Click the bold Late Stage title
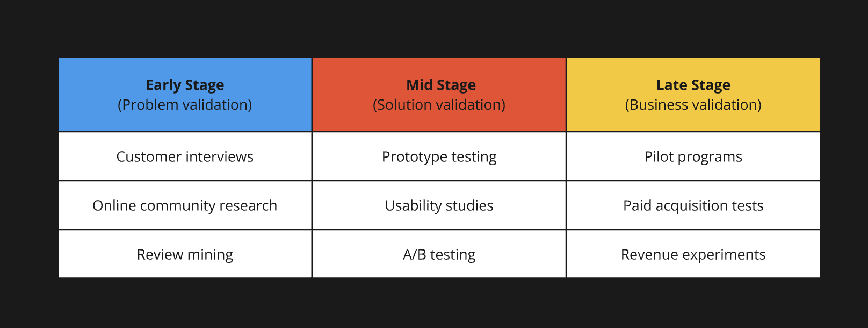The width and height of the screenshot is (868, 328). click(693, 85)
